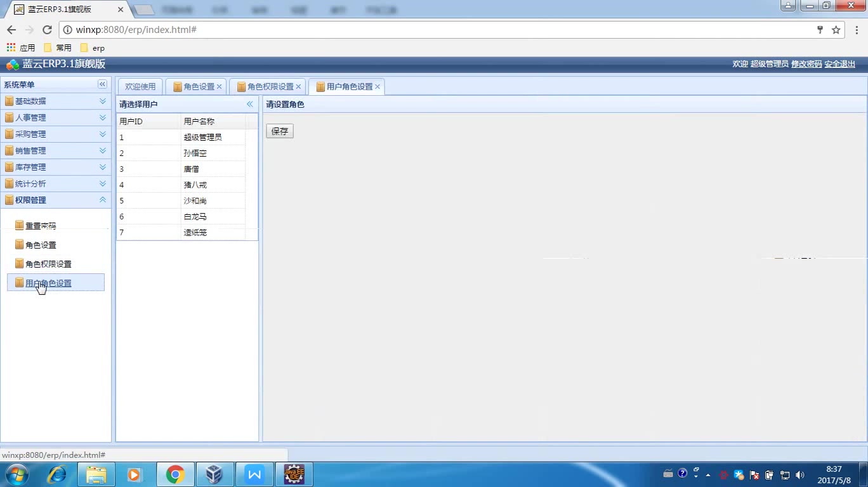Open a new browser tab
This screenshot has height=487, width=868.
pyautogui.click(x=145, y=10)
